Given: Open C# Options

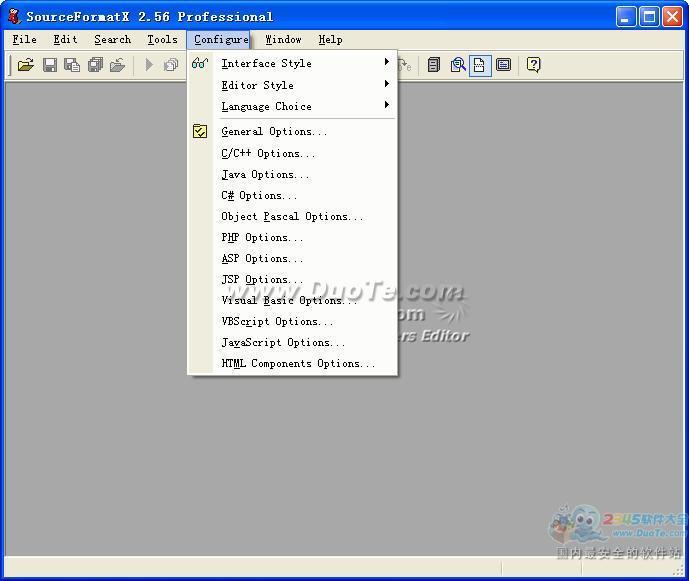Looking at the screenshot, I should 292,195.
